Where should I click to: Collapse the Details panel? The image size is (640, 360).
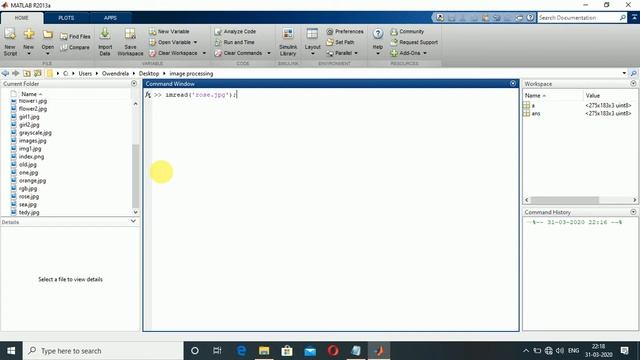click(133, 221)
